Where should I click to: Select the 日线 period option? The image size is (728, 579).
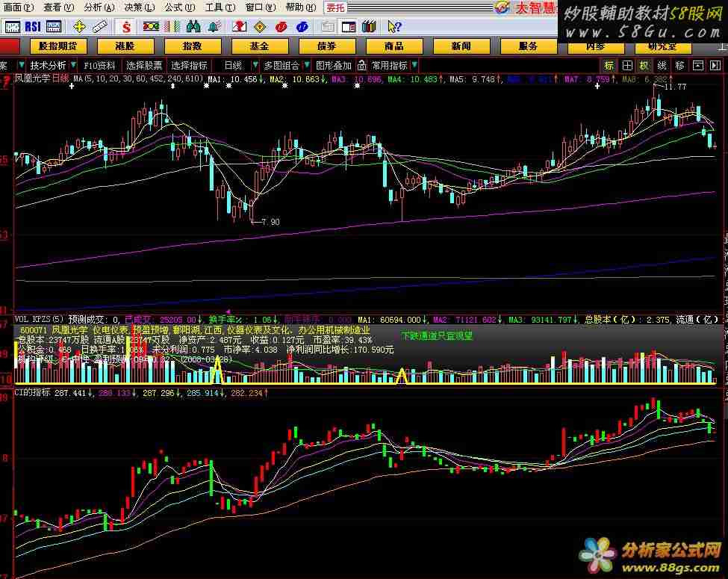coord(233,66)
